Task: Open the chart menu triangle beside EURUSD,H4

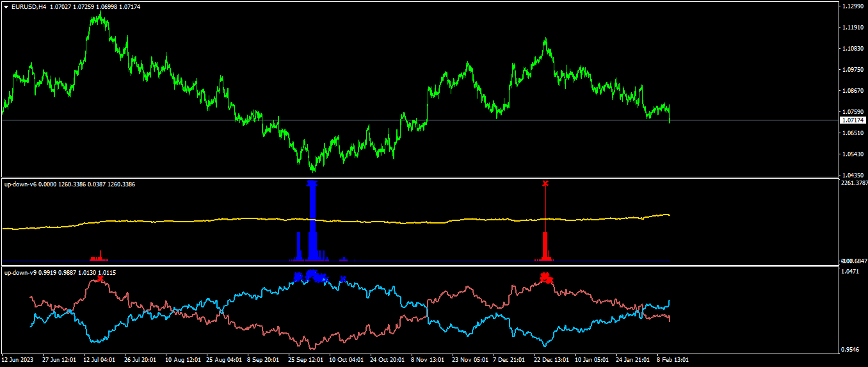Action: coord(6,6)
